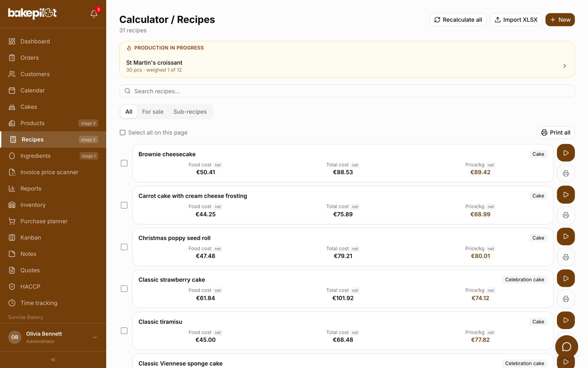
Task: Go to Dashboard
Action: pos(53,41)
